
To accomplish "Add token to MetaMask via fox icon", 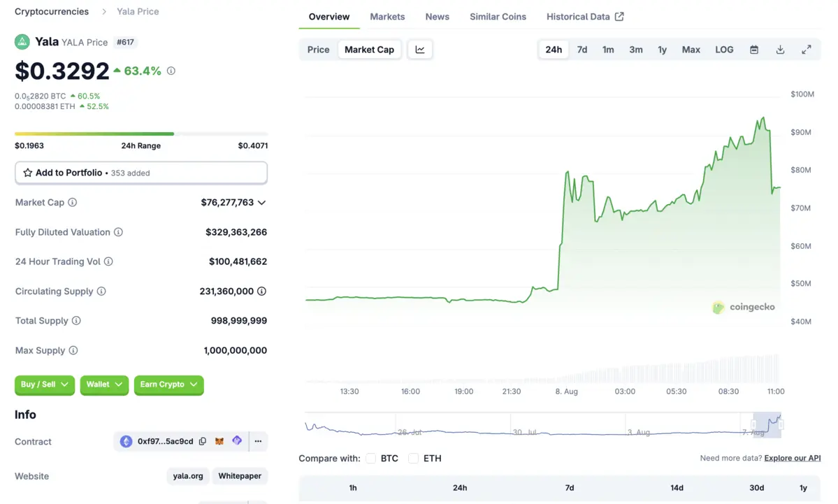I will (219, 442).
